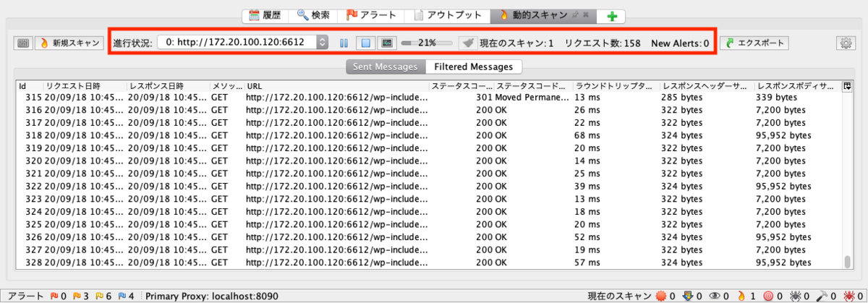The image size is (868, 303).
Task: Sort table by Id column
Action: coord(29,86)
